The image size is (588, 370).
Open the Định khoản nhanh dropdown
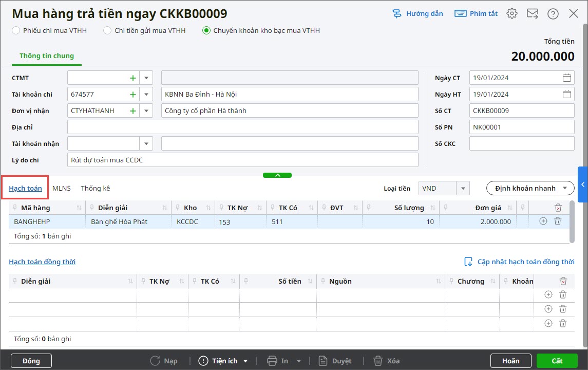(x=530, y=189)
